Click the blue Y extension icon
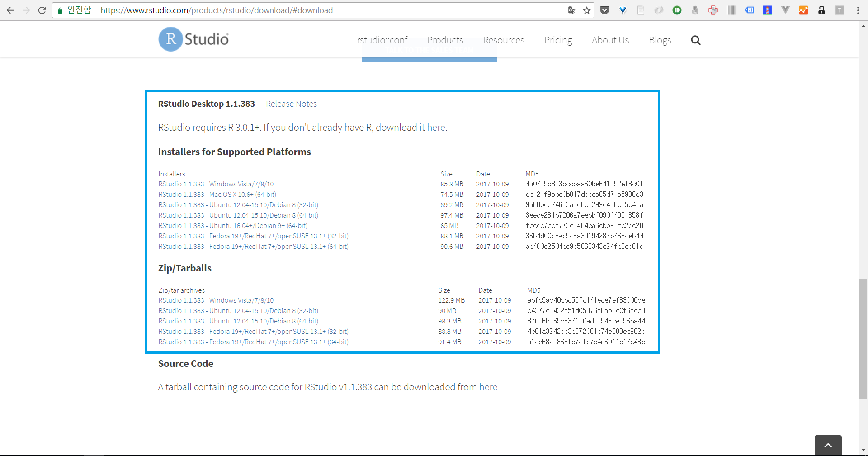This screenshot has width=868, height=456. pos(623,10)
